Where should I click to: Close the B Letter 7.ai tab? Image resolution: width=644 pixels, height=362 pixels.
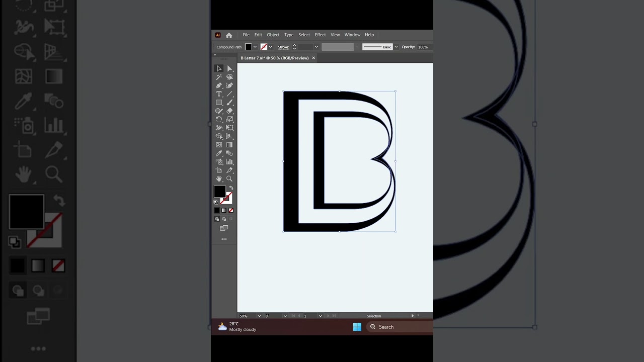[313, 58]
